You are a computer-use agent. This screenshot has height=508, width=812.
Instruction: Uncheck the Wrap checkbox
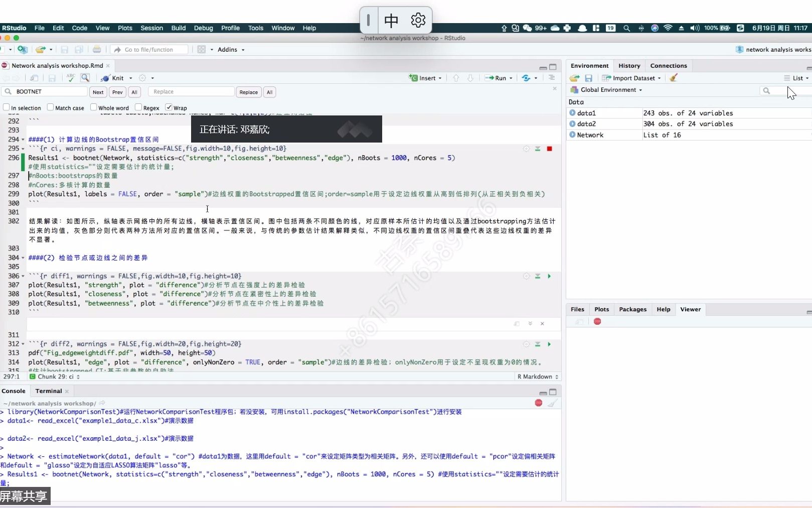169,107
